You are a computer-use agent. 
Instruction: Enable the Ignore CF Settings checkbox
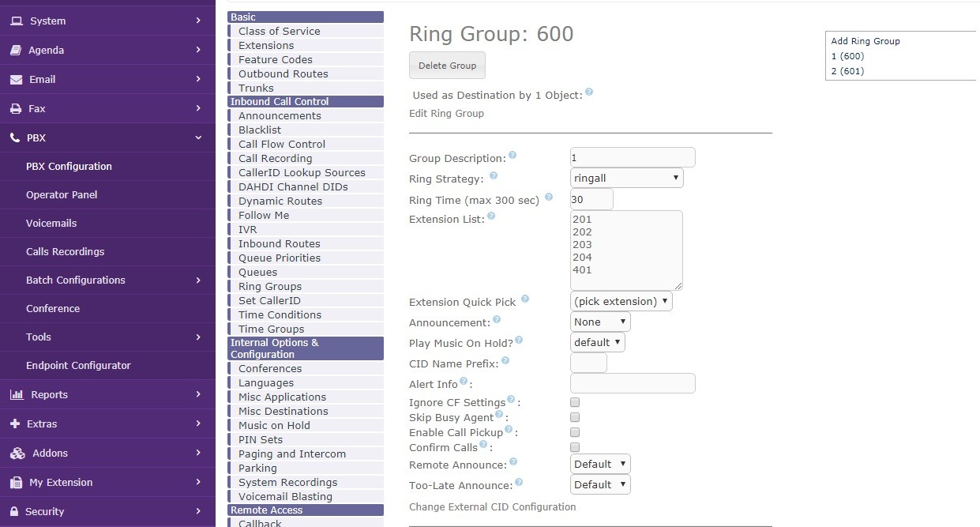[x=575, y=403]
